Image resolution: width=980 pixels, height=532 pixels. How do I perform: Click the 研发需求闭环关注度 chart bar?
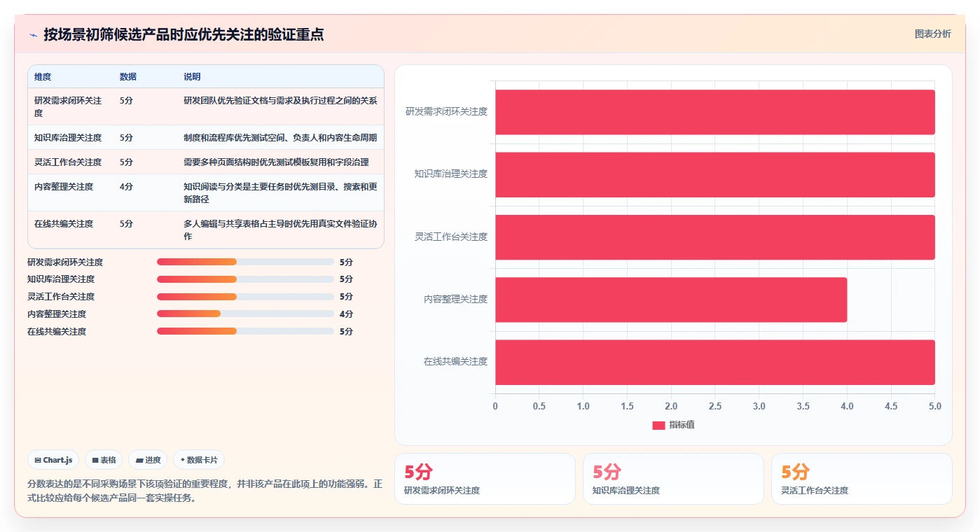[x=715, y=112]
